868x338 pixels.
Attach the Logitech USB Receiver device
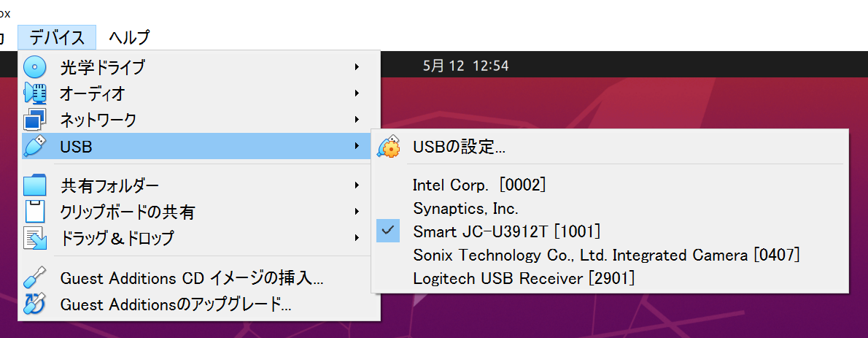pos(523,278)
